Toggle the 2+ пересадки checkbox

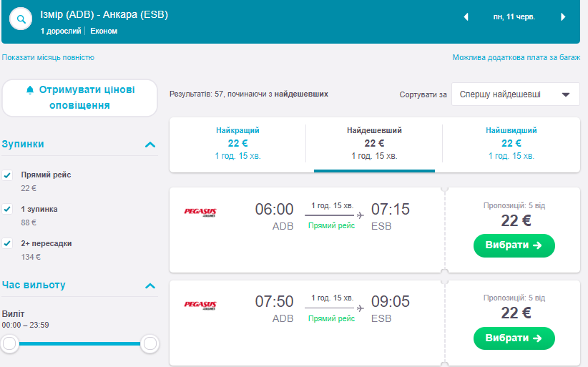(x=7, y=243)
